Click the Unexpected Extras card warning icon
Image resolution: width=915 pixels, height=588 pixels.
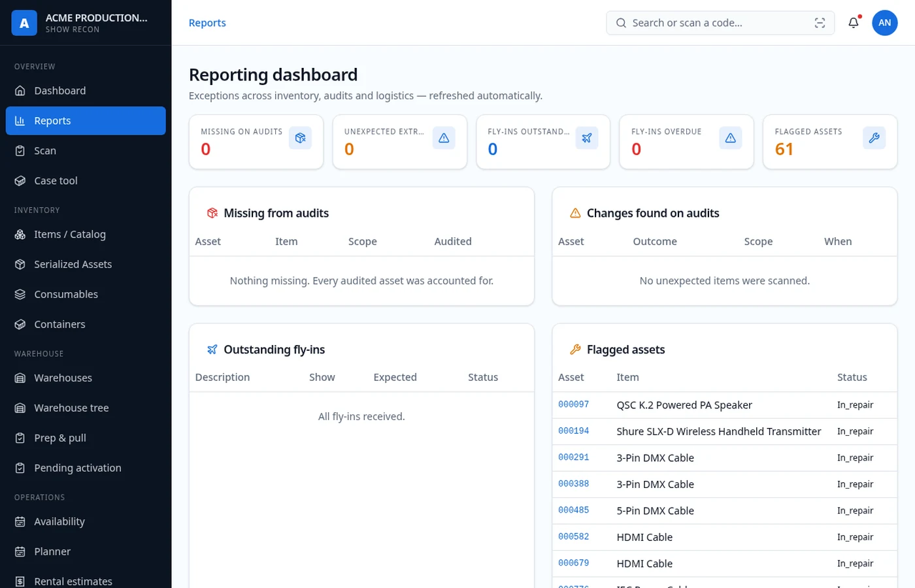(x=444, y=138)
